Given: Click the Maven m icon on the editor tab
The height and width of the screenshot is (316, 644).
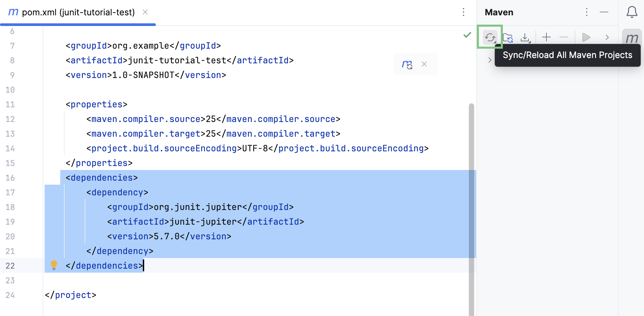Looking at the screenshot, I should (x=12, y=12).
